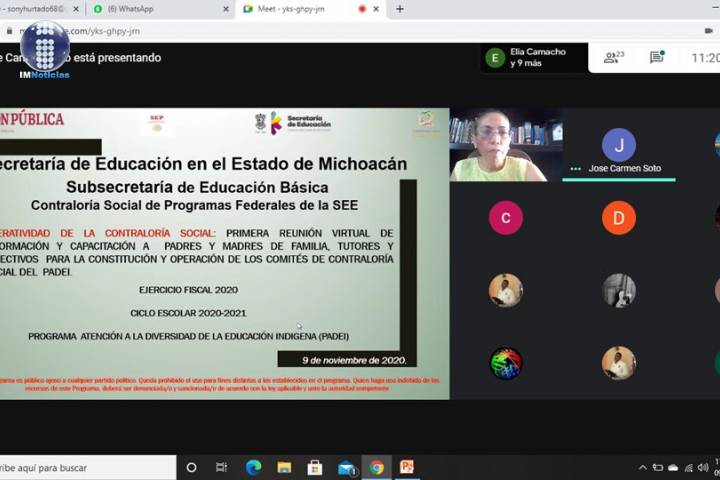
Task: Open Task View on the taskbar
Action: (x=222, y=467)
